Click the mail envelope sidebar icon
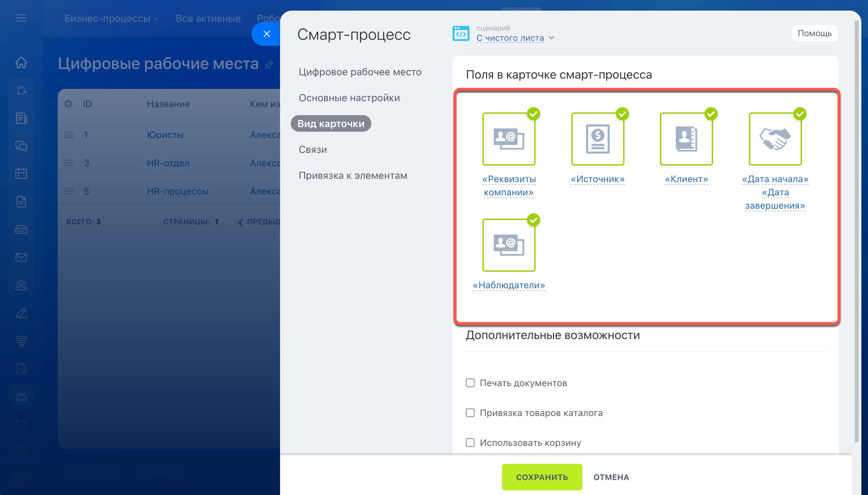 [x=21, y=257]
